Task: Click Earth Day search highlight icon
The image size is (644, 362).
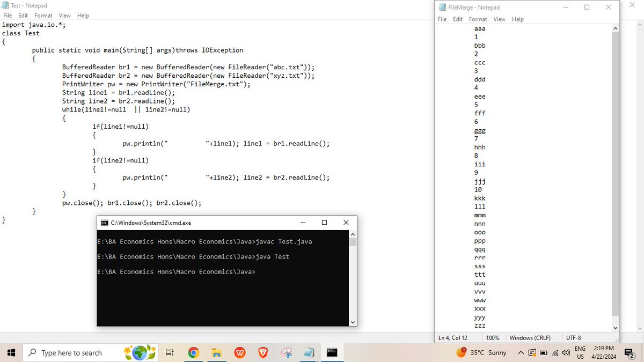Action: 140,352
